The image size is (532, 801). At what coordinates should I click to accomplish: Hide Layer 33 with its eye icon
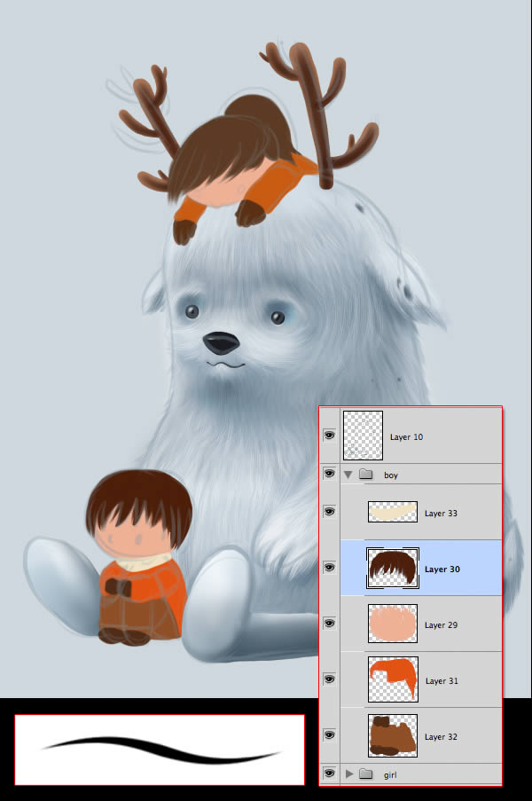pyautogui.click(x=329, y=511)
